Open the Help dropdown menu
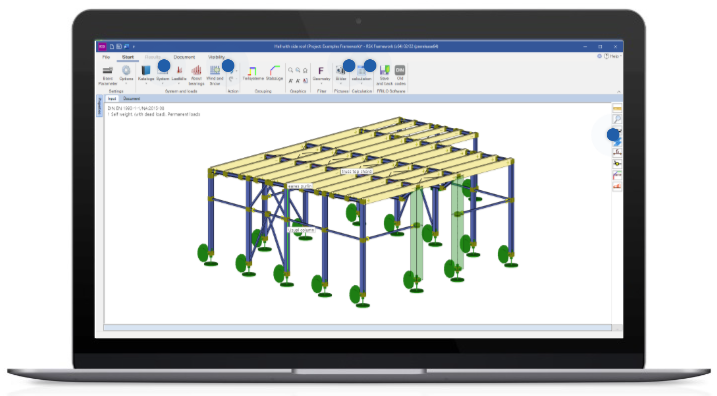The width and height of the screenshot is (717, 396). point(613,56)
